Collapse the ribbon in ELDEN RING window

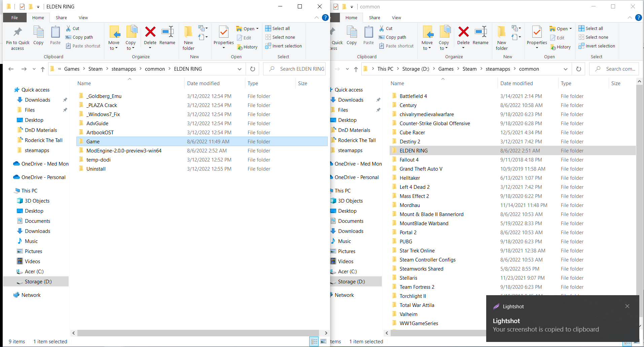316,18
